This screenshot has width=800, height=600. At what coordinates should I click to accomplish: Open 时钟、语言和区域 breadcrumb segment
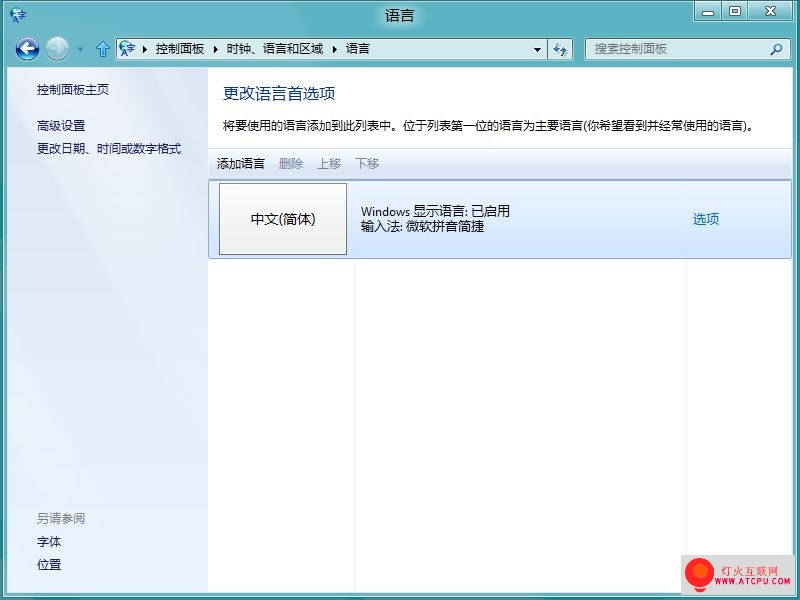point(274,49)
